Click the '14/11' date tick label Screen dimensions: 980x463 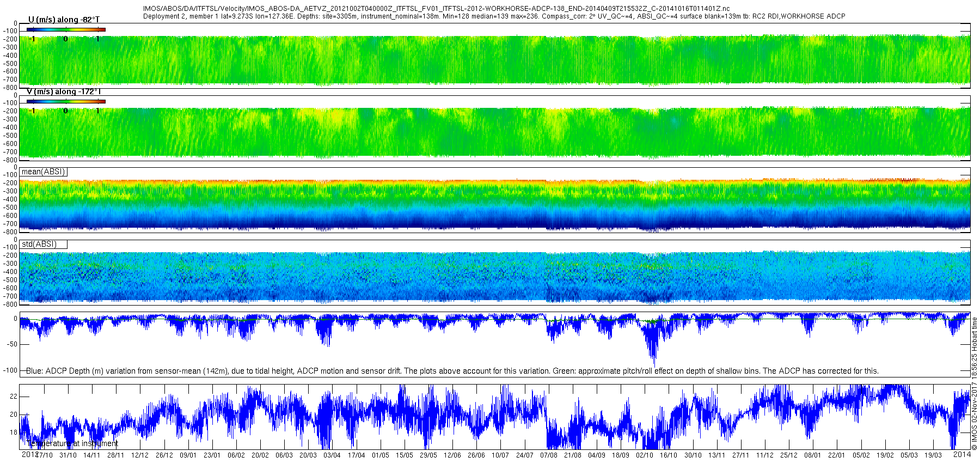tap(92, 455)
